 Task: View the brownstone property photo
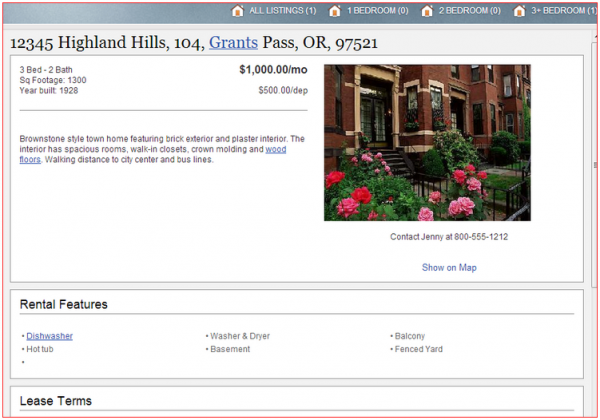[x=427, y=143]
